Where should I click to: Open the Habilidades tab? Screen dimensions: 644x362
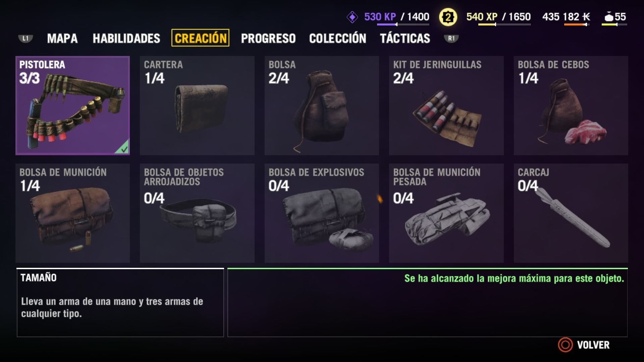pyautogui.click(x=126, y=38)
